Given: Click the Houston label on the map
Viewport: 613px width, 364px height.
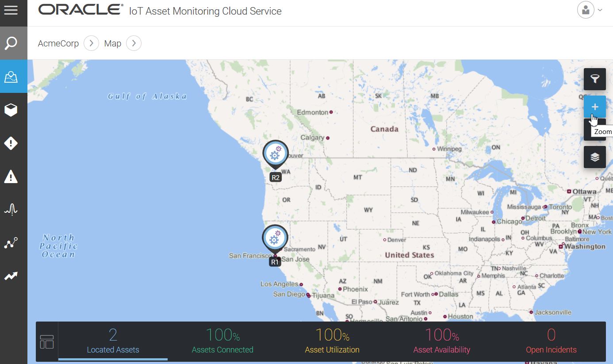Looking at the screenshot, I should tap(460, 317).
